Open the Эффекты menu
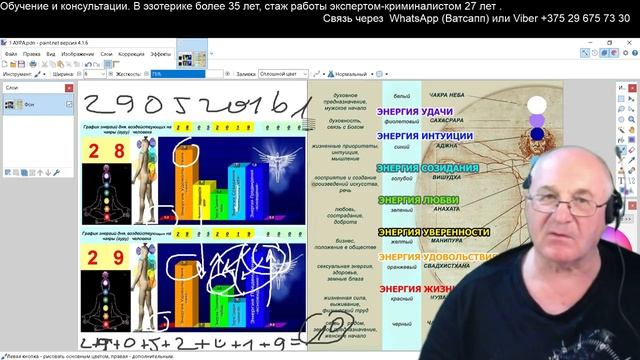640x360 pixels. [160, 54]
